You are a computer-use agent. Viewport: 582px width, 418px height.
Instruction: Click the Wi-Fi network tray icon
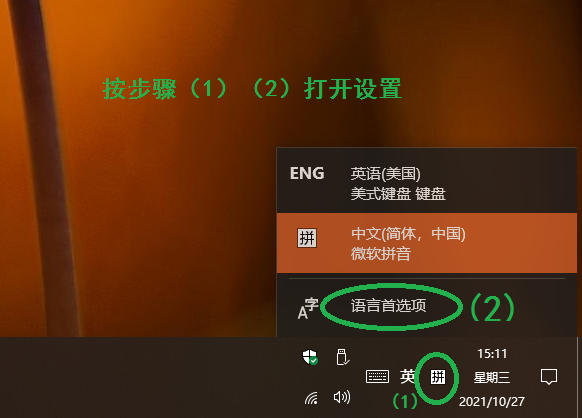[311, 398]
